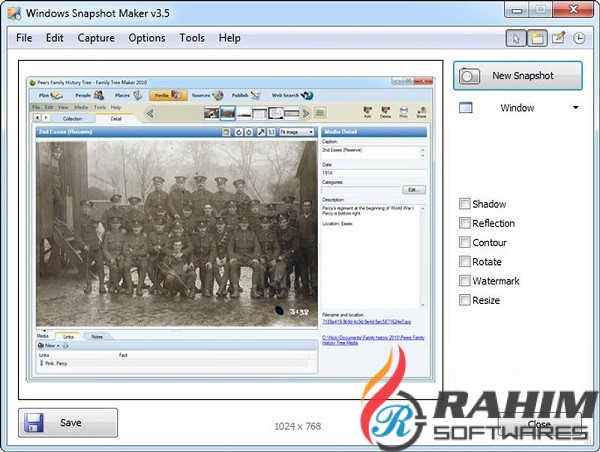Enable the Resize checkbox
This screenshot has height=452, width=600.
pyautogui.click(x=465, y=300)
